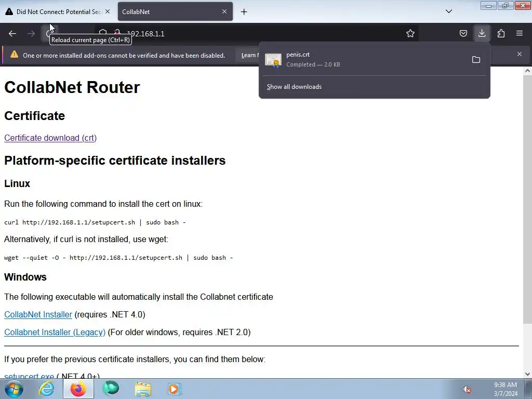This screenshot has width=532, height=399.
Task: Open the Windows Start menu
Action: pyautogui.click(x=14, y=389)
